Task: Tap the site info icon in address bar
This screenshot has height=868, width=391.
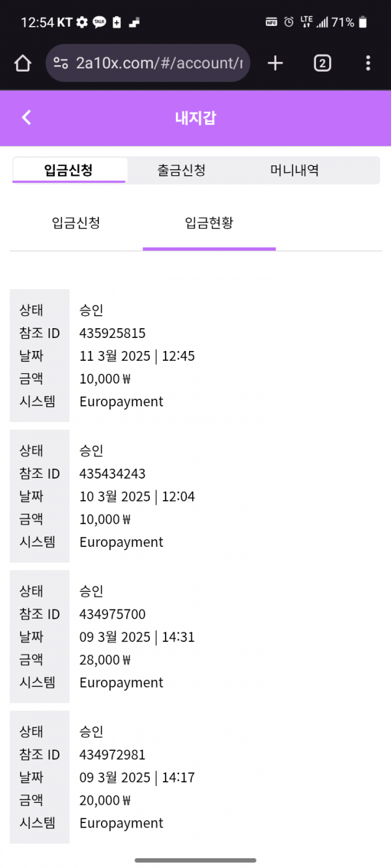Action: point(61,63)
